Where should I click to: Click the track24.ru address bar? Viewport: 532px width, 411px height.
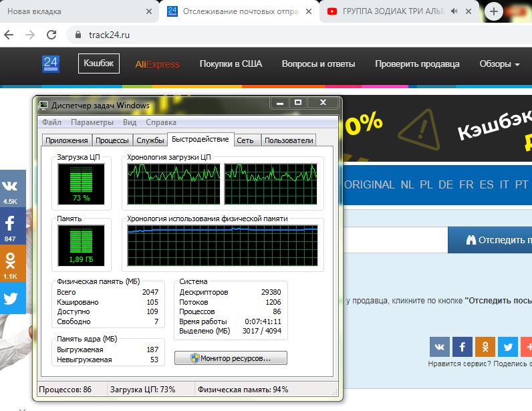pos(299,35)
